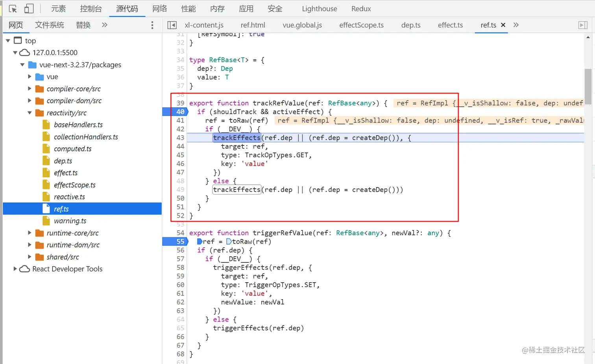Click the file icon beside reactive.ts
The height and width of the screenshot is (364, 595).
[46, 197]
